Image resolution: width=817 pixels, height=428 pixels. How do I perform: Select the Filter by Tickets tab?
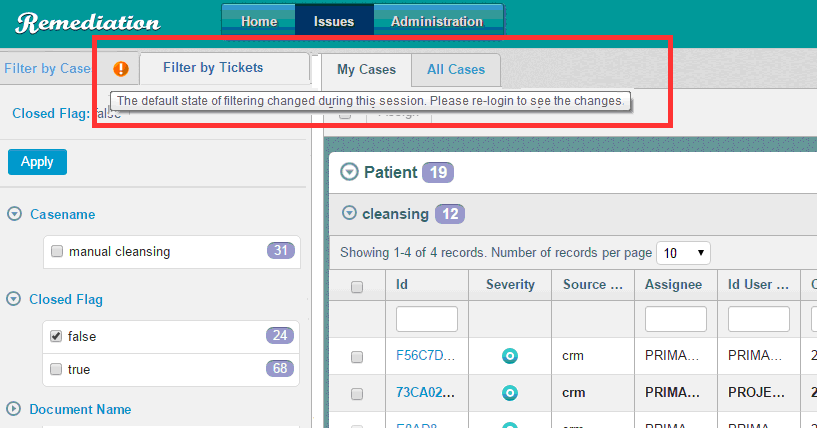213,68
